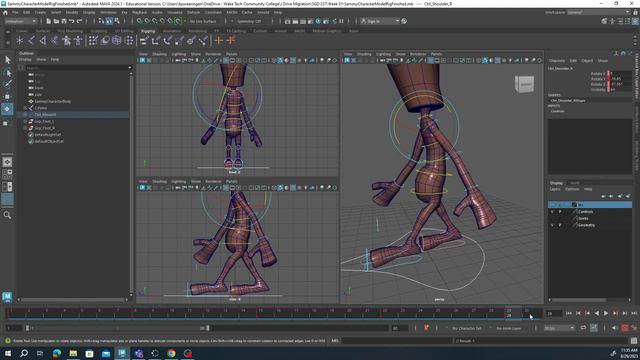Open the File menu
Screen dimensions: 640x360
15,12
